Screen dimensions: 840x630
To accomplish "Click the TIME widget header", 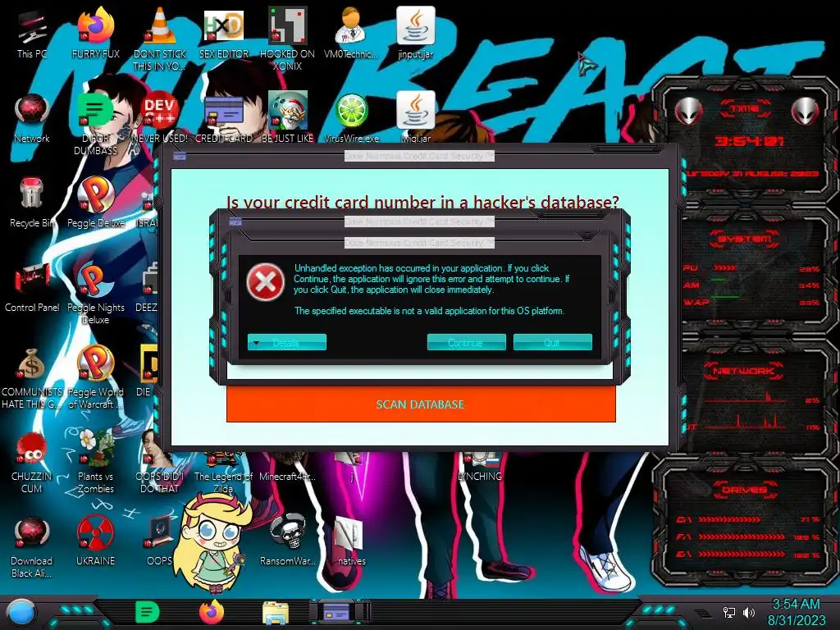I will (x=745, y=109).
